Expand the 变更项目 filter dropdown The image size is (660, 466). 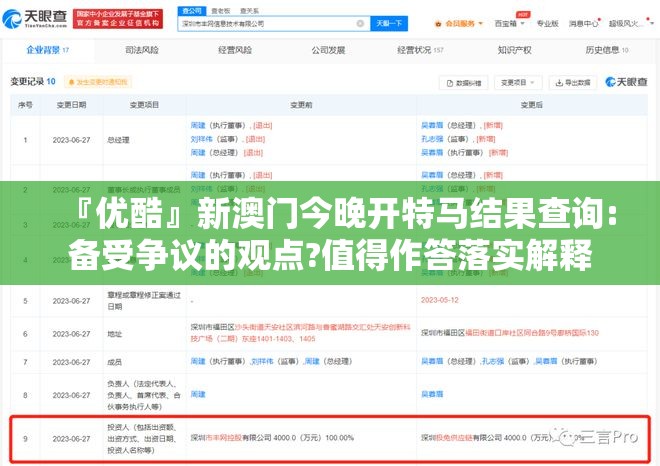518,83
